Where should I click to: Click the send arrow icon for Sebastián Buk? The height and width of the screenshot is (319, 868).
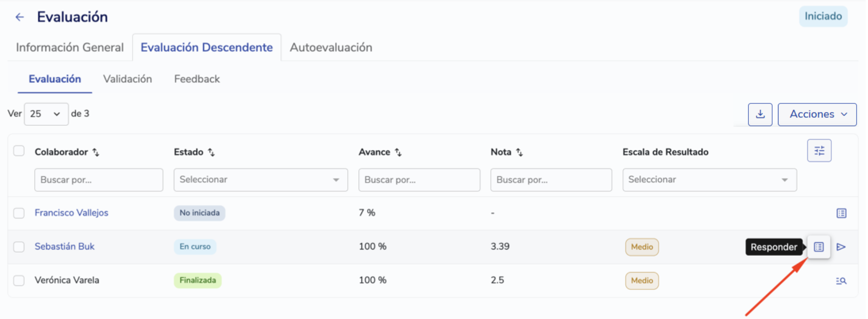click(x=841, y=247)
